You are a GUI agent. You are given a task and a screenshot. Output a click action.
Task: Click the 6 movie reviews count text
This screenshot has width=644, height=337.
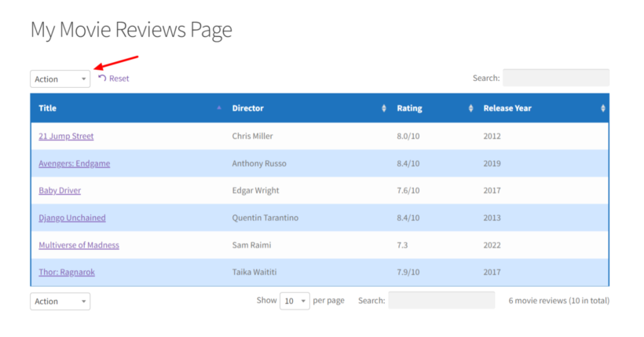(559, 300)
